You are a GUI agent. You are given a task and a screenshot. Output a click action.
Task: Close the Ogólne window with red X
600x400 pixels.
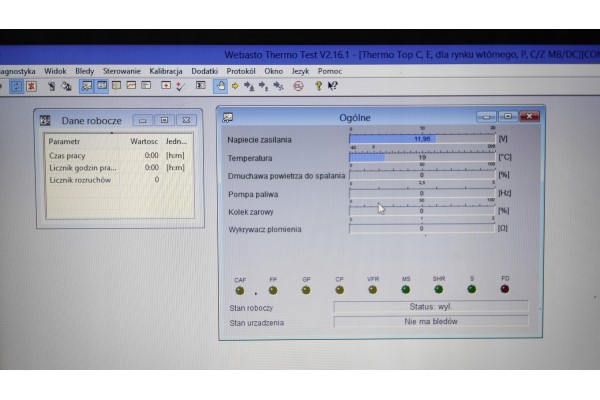[x=530, y=116]
